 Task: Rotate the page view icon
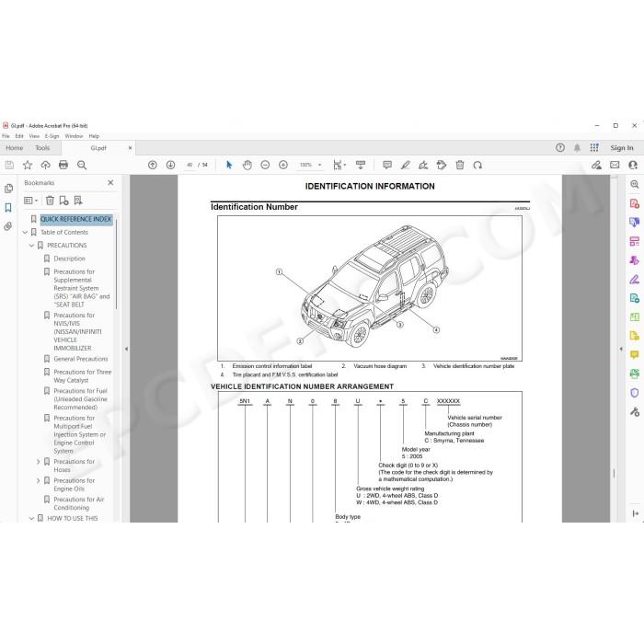[x=477, y=165]
